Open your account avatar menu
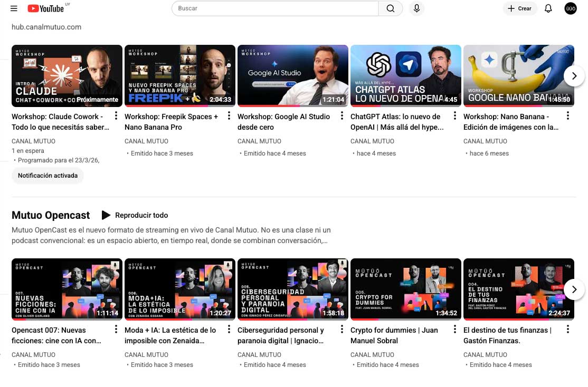The width and height of the screenshot is (588, 387). (571, 8)
